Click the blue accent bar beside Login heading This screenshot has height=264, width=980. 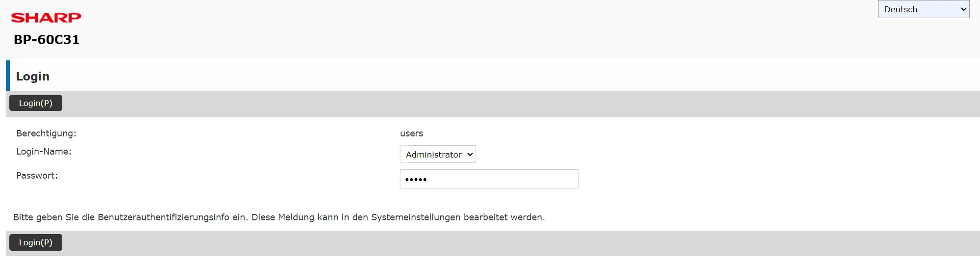(8, 76)
